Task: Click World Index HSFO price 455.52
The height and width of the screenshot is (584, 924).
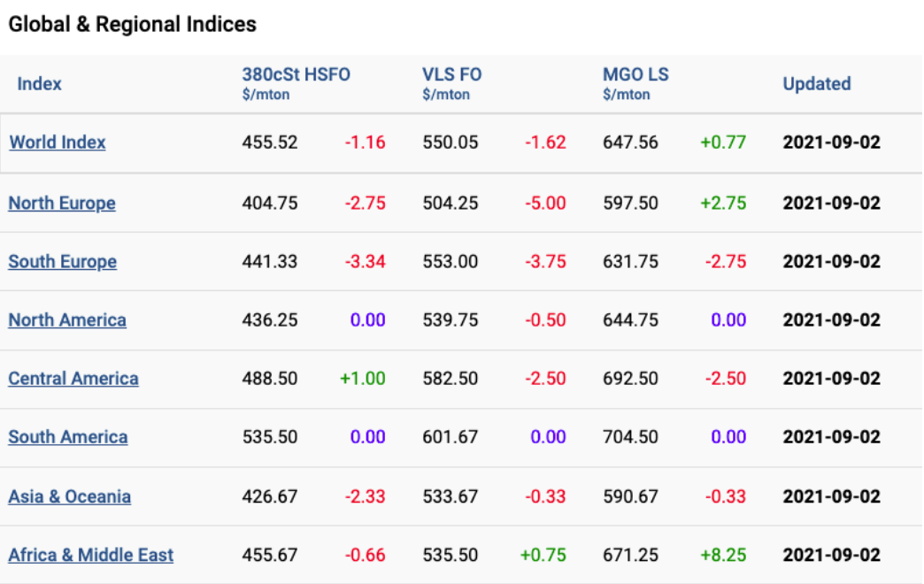Action: pyautogui.click(x=270, y=142)
